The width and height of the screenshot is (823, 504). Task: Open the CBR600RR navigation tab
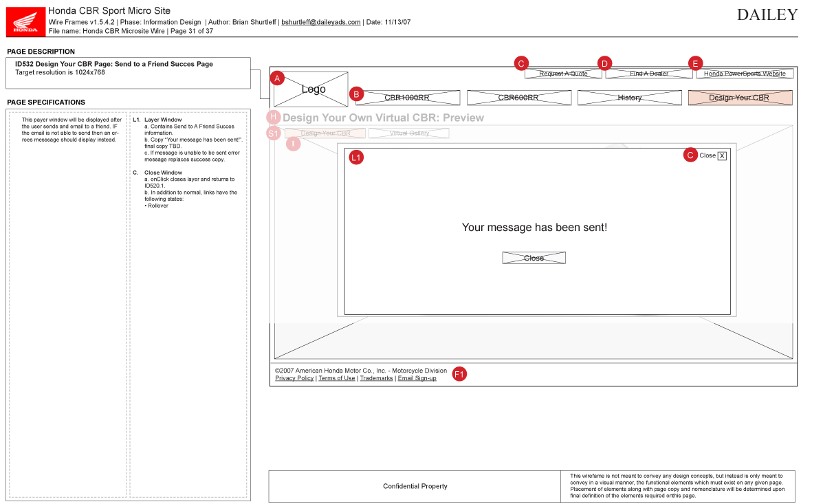click(519, 98)
